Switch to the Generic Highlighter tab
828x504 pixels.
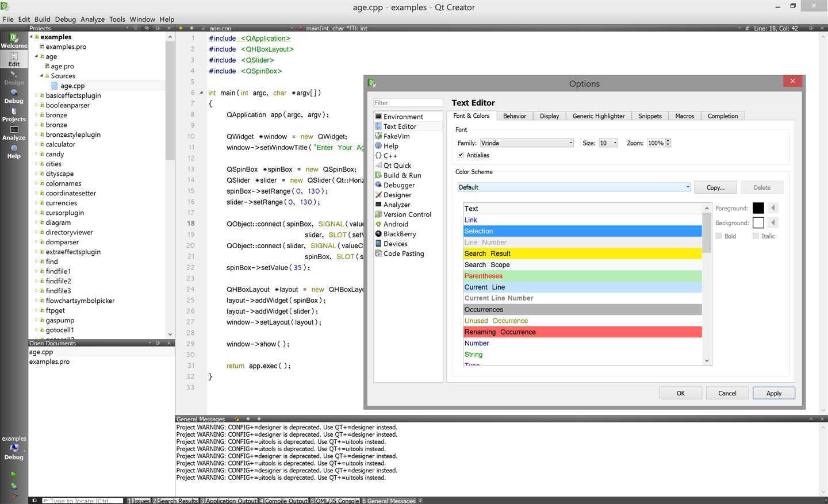(599, 116)
